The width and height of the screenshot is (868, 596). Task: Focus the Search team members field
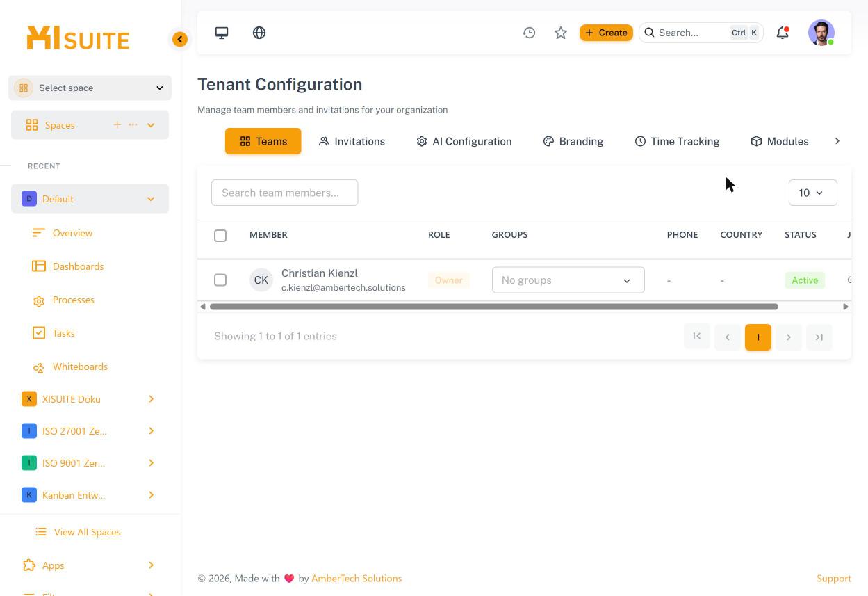[285, 193]
